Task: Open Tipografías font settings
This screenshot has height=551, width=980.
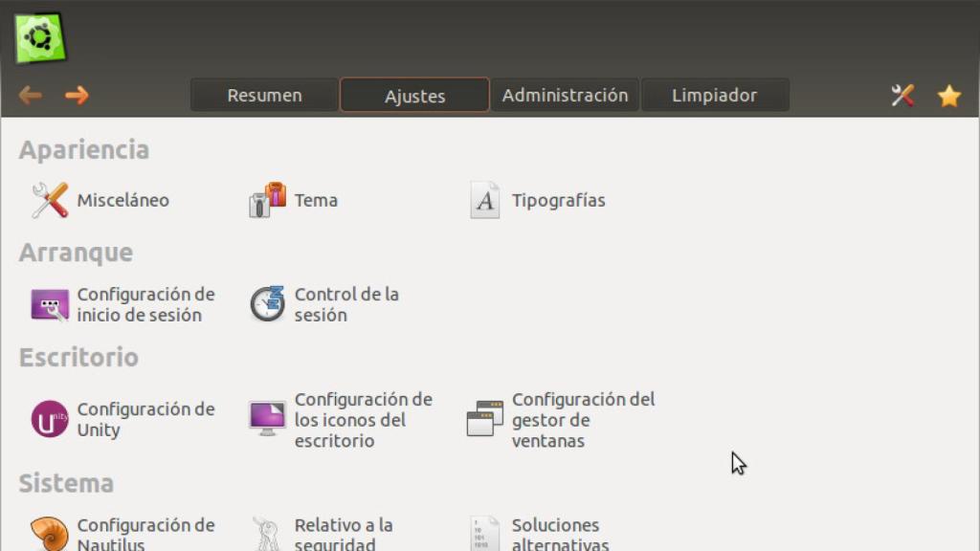Action: [559, 200]
